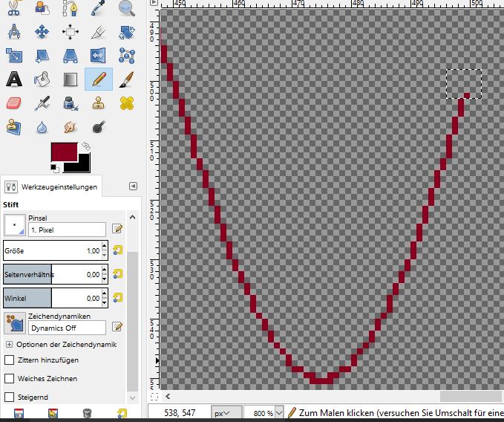Screen dimensions: 504x422
Task: Open the tab configuration menu arrow
Action: (x=133, y=186)
